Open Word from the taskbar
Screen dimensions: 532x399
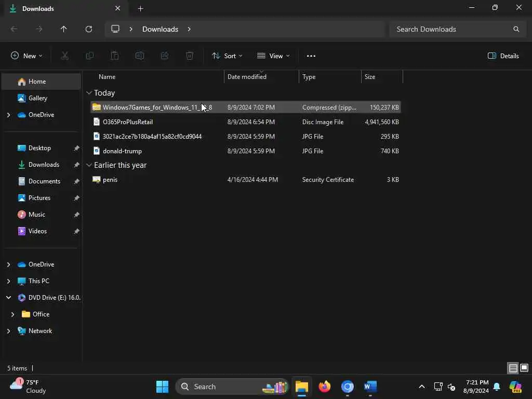coord(370,387)
